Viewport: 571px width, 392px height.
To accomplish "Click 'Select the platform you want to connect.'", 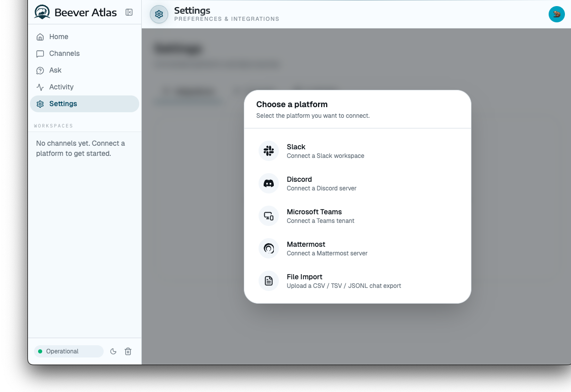I will pyautogui.click(x=313, y=116).
